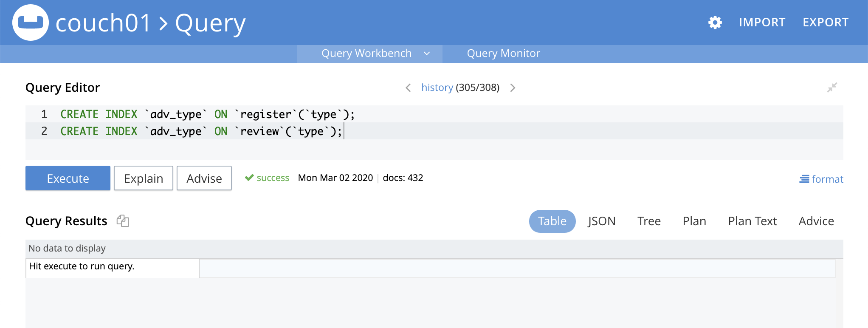Format the query using format link
The image size is (868, 328).
tap(827, 179)
